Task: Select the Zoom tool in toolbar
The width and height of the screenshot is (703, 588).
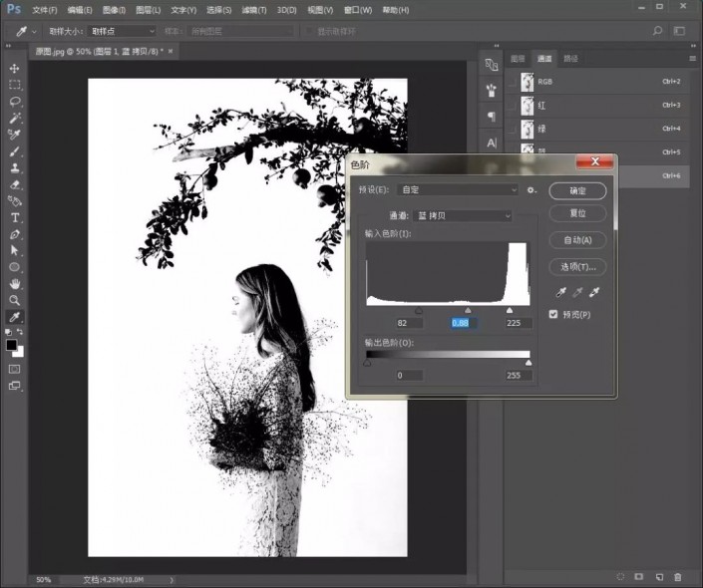Action: (15, 300)
